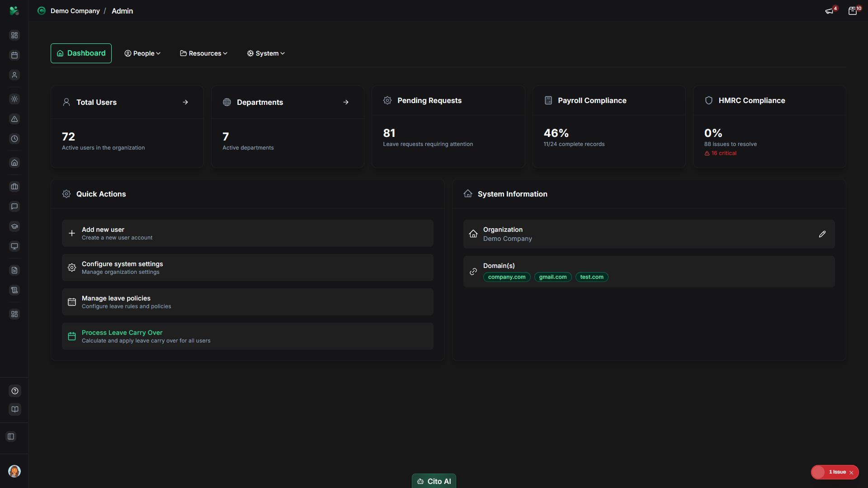Edit organization name via pencil icon
The image size is (868, 488).
click(822, 234)
